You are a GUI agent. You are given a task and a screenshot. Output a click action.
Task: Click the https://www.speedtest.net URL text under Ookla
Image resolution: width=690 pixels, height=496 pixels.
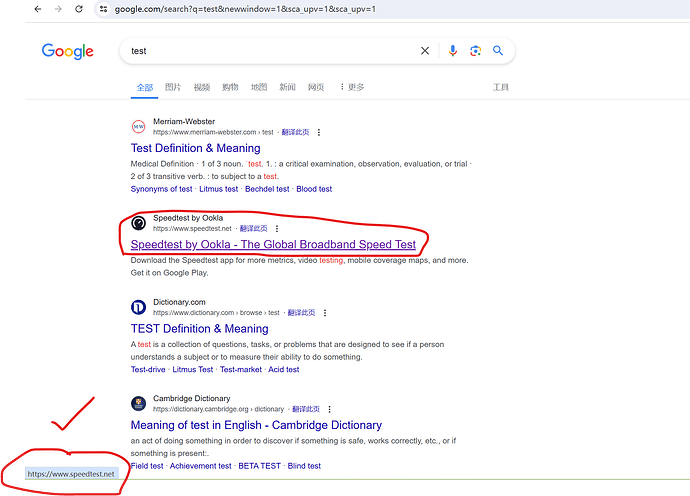192,228
